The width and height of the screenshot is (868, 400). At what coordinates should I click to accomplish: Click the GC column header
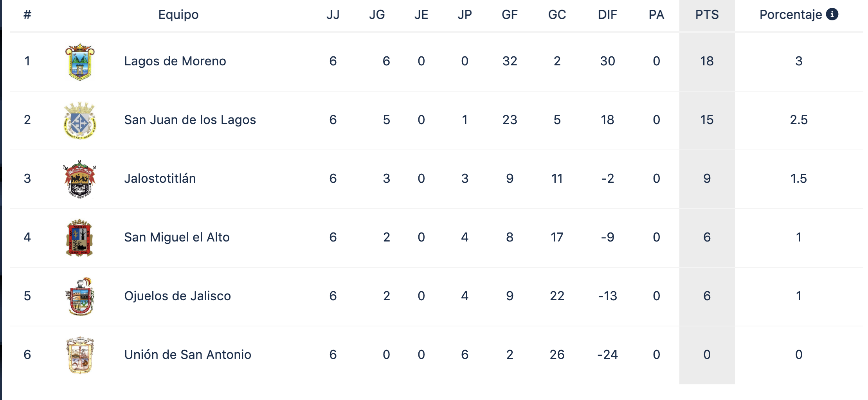click(557, 15)
